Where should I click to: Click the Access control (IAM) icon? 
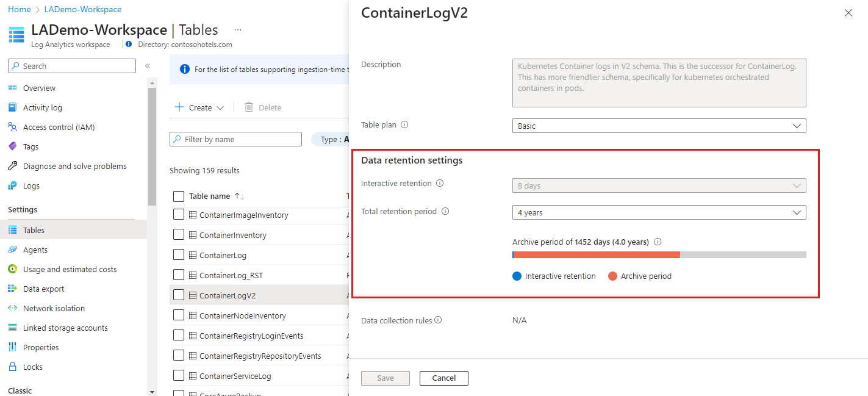pos(12,127)
